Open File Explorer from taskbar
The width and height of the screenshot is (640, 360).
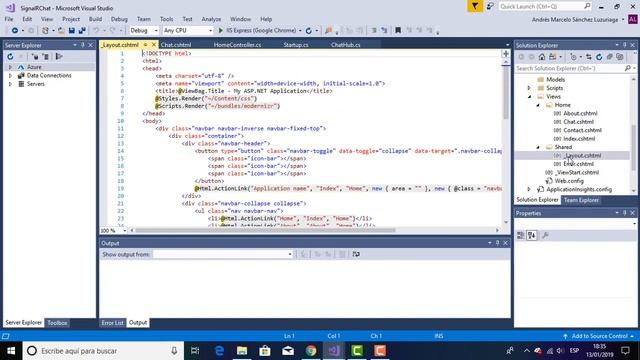242,351
